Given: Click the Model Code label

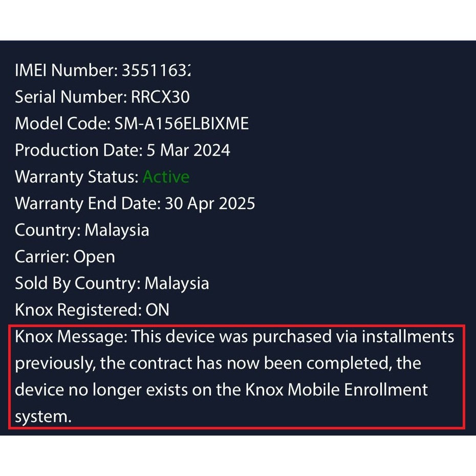Looking at the screenshot, I should [61, 123].
